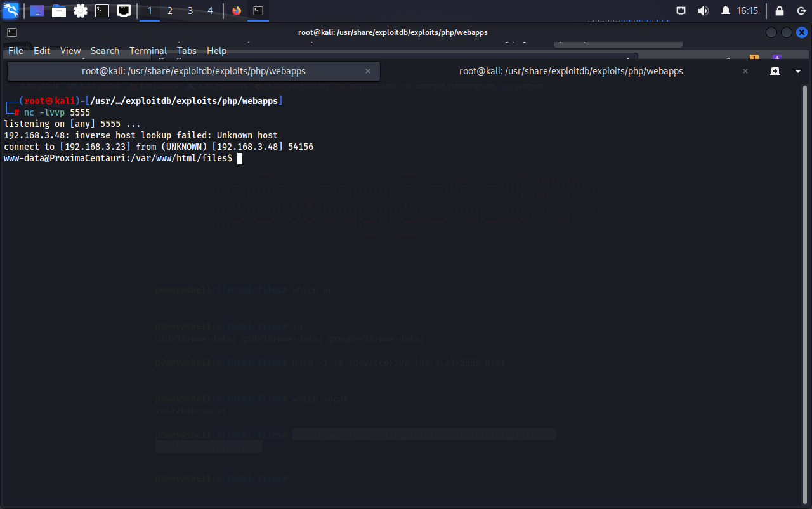
Task: Switch to workspace 2
Action: [170, 11]
